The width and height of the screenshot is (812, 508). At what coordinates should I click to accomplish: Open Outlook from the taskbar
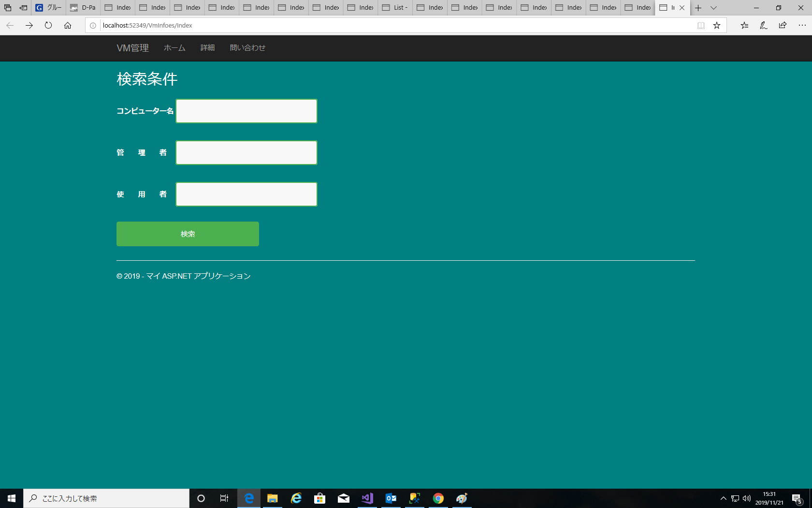click(391, 498)
